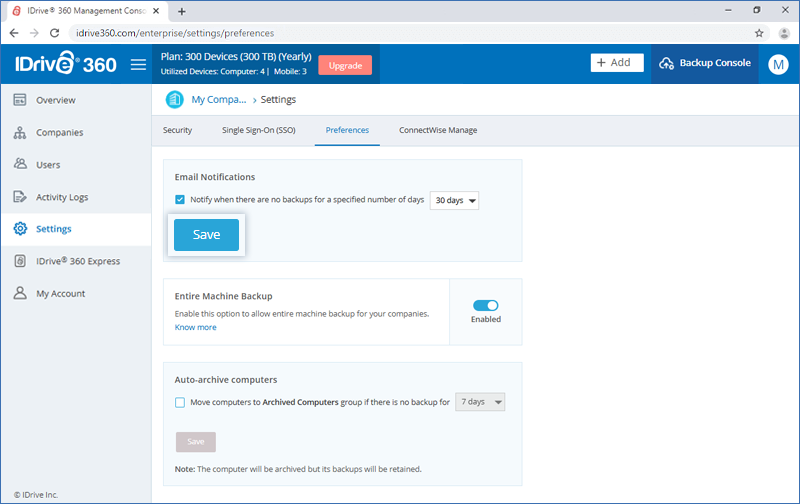Open the Single Sign-On (SSO) tab

pyautogui.click(x=258, y=130)
